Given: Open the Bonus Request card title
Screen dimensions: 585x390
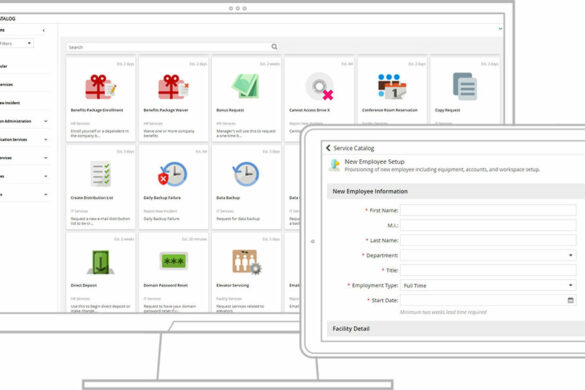Looking at the screenshot, I should coord(230,110).
